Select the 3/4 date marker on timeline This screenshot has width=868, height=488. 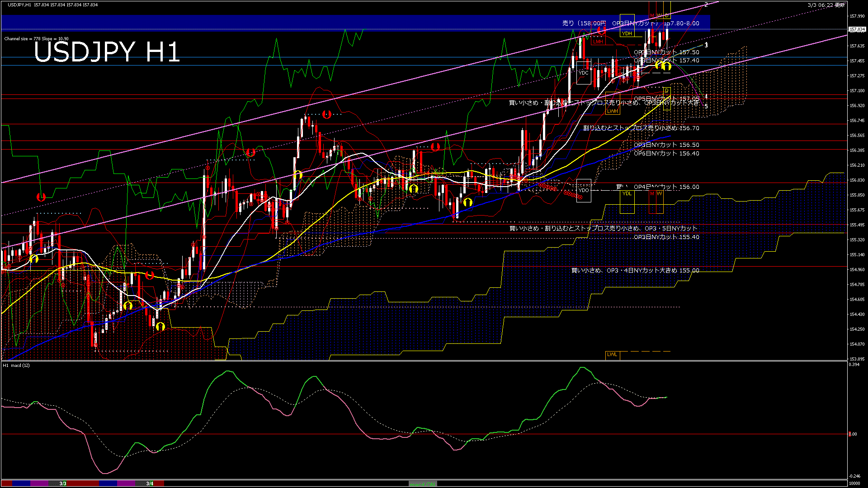150,483
